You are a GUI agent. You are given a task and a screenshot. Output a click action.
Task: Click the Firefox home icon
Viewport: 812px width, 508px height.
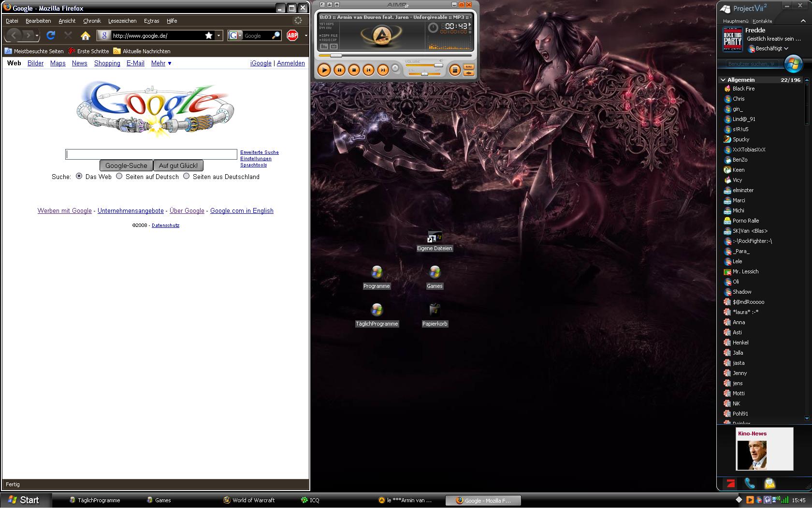tap(86, 35)
